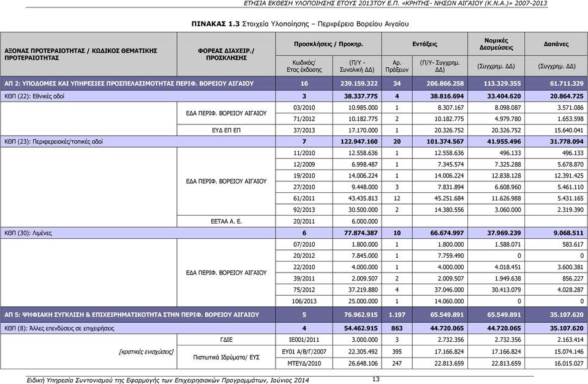
Task: Select the value 61.711.329
Action: click(x=567, y=84)
